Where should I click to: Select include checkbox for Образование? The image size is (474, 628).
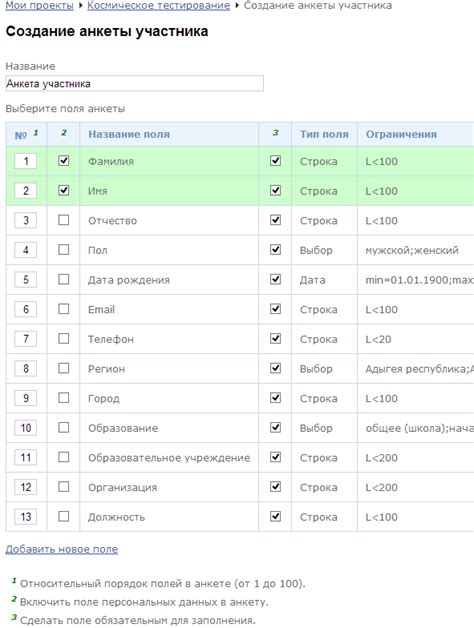[64, 427]
